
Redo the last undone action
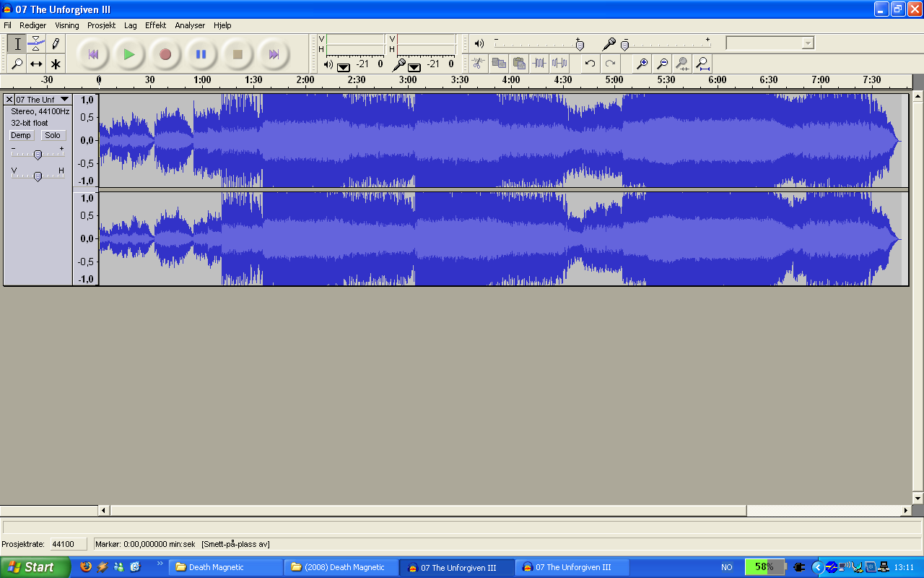pos(611,64)
